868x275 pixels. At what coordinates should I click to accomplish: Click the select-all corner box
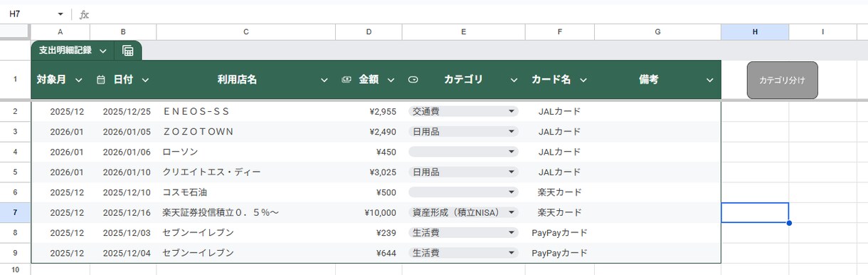tap(15, 31)
